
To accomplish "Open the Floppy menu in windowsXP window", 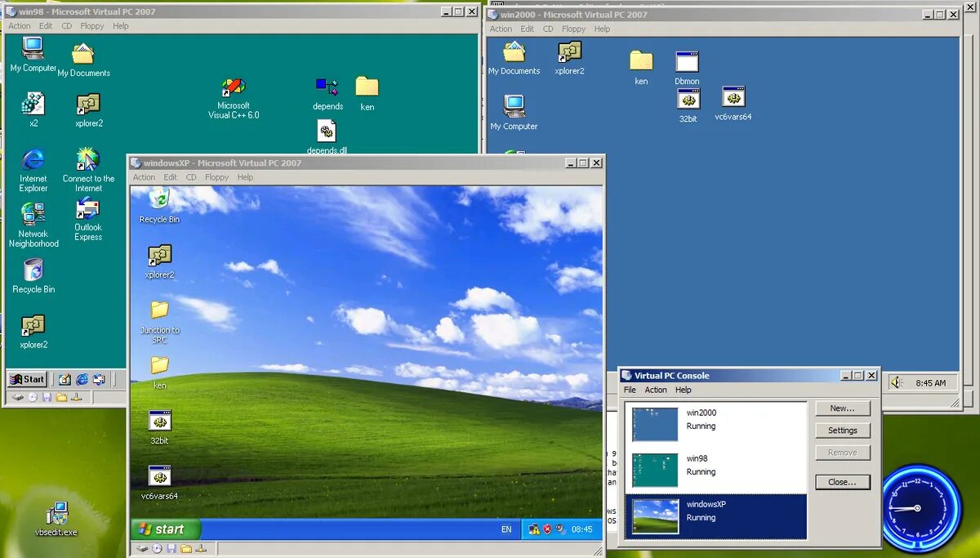I will click(x=216, y=177).
